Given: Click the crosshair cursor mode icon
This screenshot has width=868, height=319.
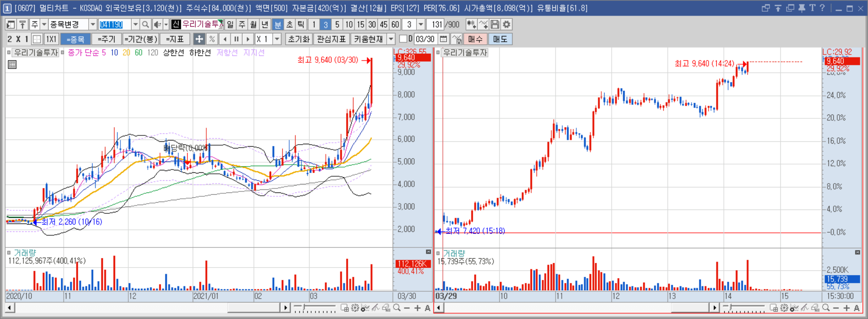Looking at the screenshot, I should tap(199, 39).
